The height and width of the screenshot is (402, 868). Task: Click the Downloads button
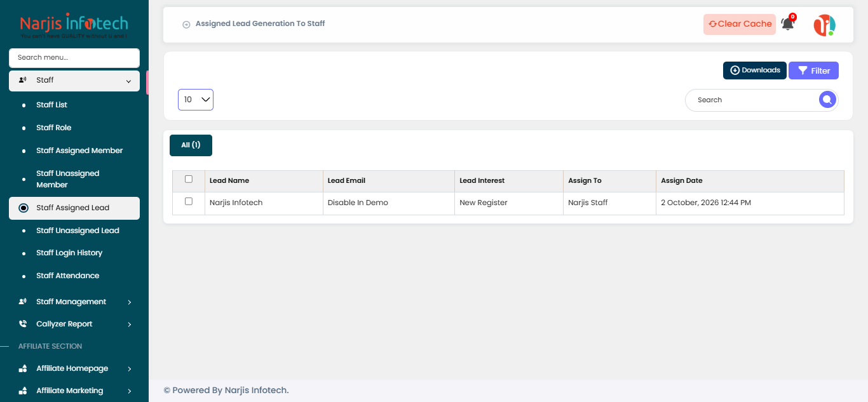755,70
